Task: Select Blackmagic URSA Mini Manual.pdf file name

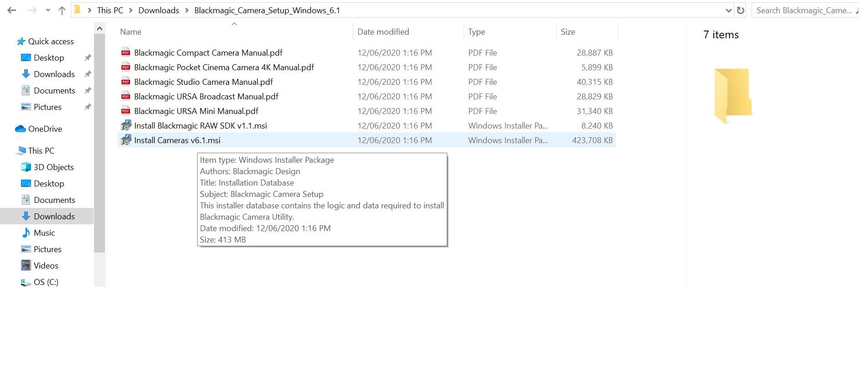Action: coord(196,111)
